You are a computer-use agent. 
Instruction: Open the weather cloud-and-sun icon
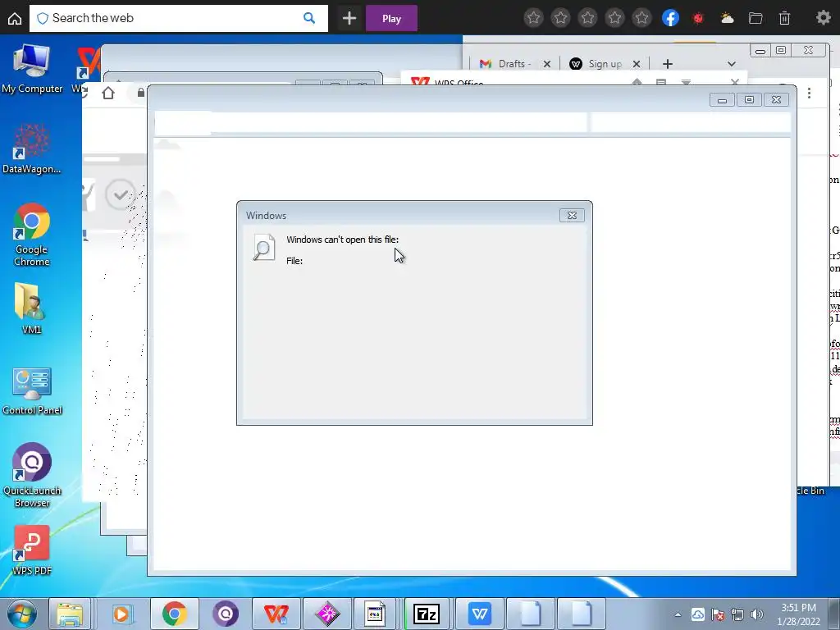tap(727, 19)
